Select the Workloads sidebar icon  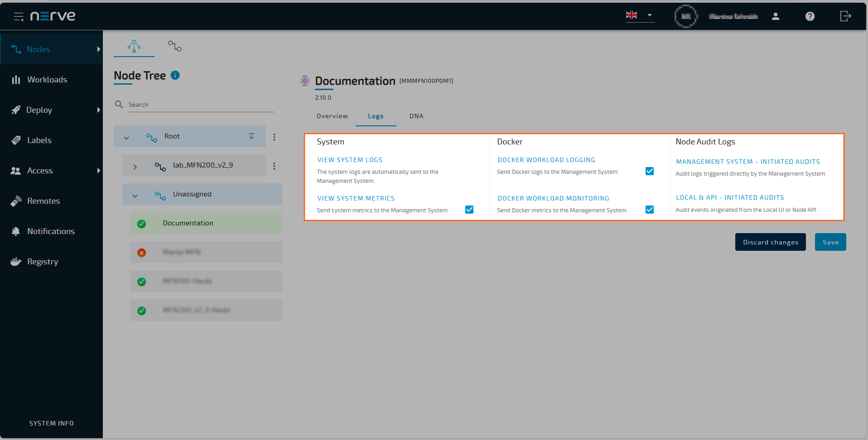pos(47,80)
